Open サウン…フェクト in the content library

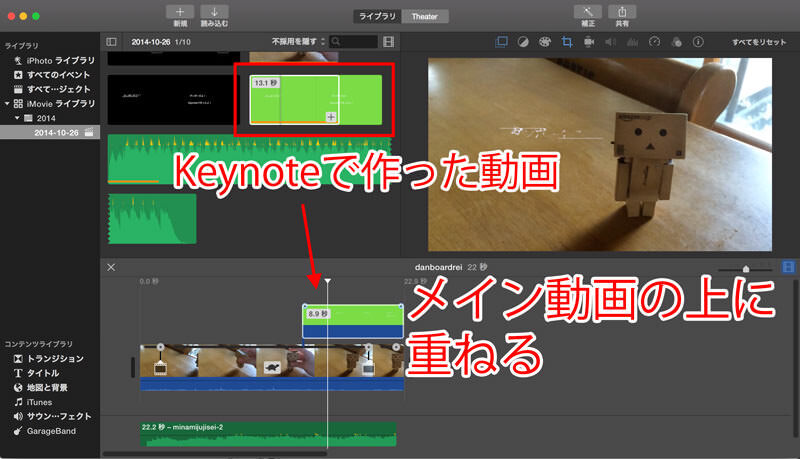point(52,416)
